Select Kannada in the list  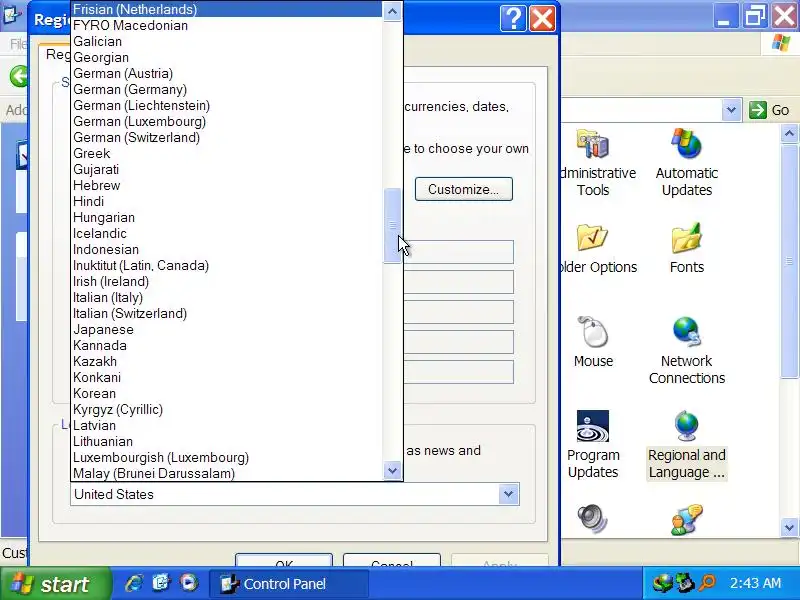(x=227, y=345)
